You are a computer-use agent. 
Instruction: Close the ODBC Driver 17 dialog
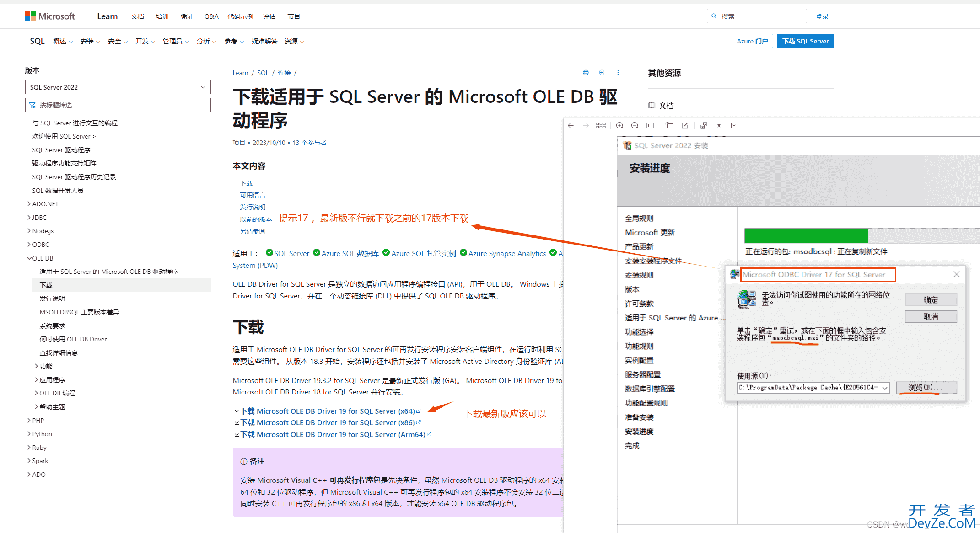pyautogui.click(x=956, y=274)
